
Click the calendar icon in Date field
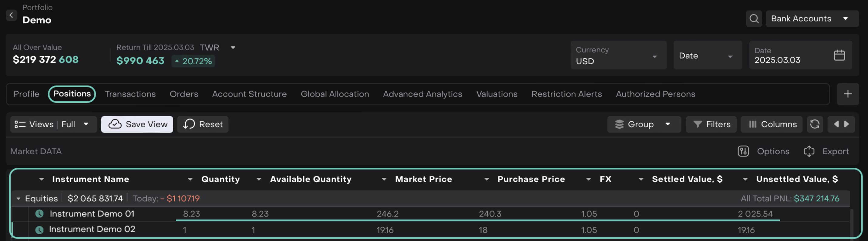839,55
